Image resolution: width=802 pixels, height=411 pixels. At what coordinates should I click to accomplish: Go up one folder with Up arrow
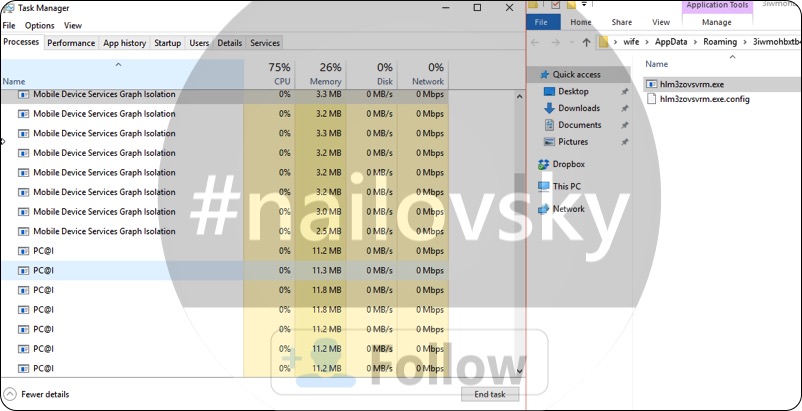586,43
